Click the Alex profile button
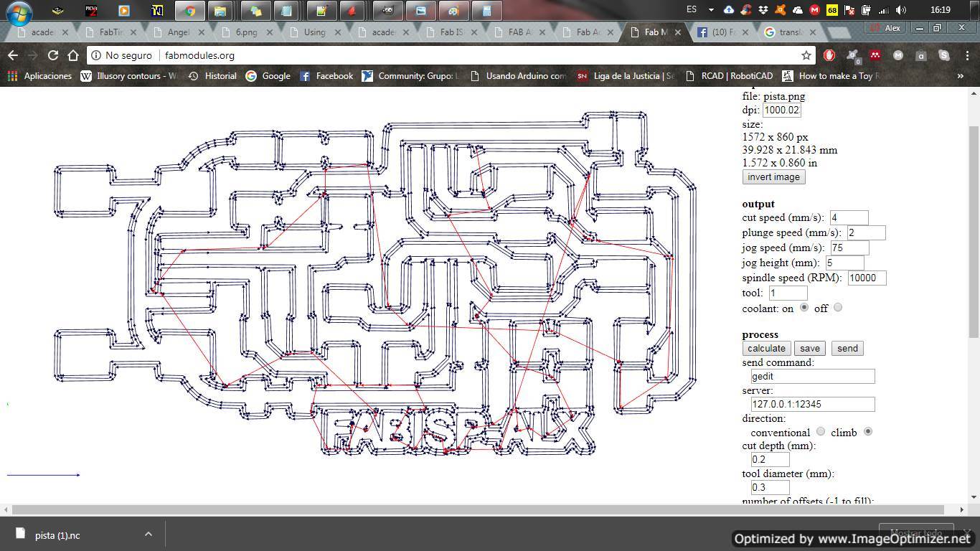 885,28
